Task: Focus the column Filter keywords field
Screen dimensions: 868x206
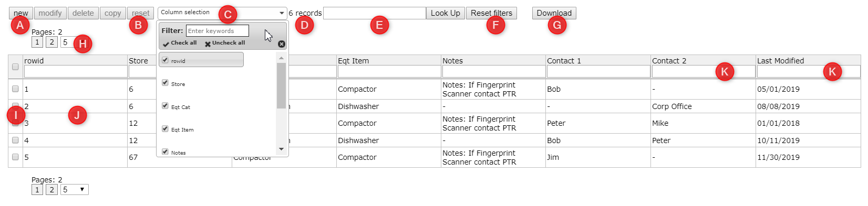Action: click(217, 31)
